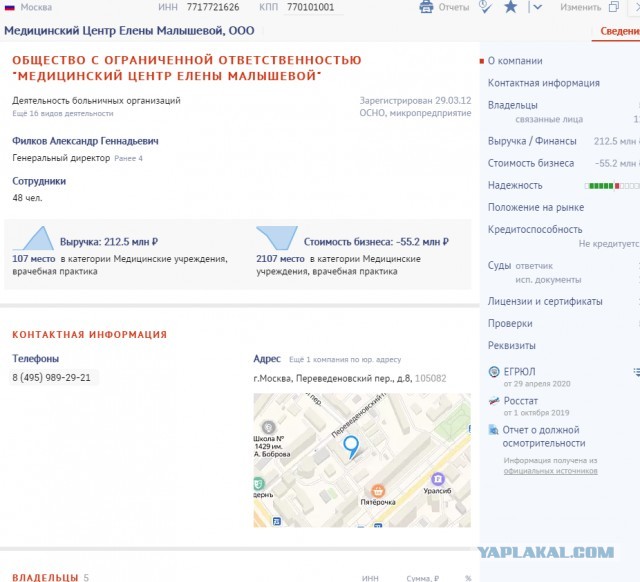640x582 pixels.
Task: Click the Школа № 1429 map marker
Action: pyautogui.click(x=268, y=427)
